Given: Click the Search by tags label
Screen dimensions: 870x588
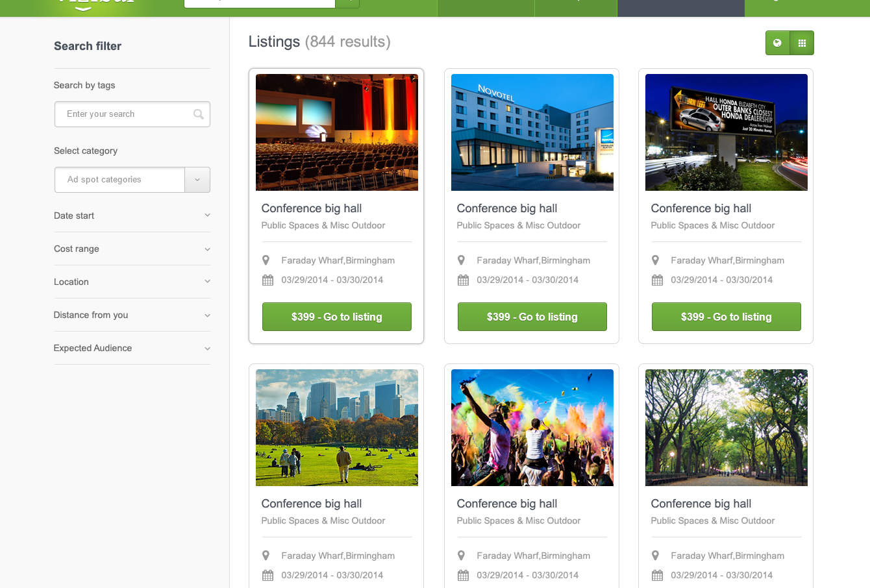Looking at the screenshot, I should (84, 85).
